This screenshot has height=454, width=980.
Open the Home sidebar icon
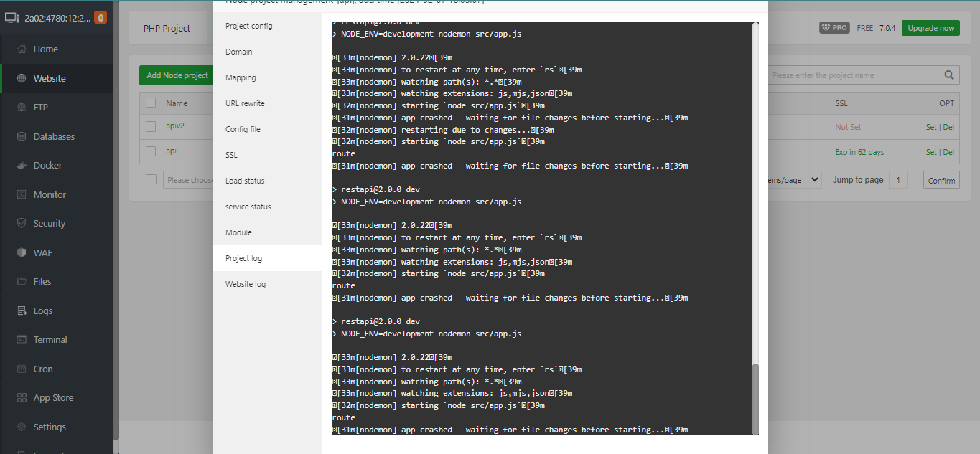click(x=21, y=49)
